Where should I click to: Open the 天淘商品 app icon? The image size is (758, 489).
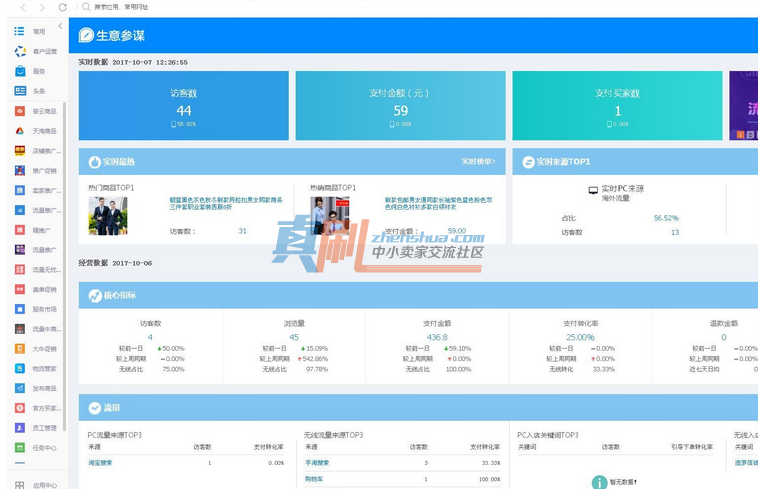pyautogui.click(x=20, y=130)
